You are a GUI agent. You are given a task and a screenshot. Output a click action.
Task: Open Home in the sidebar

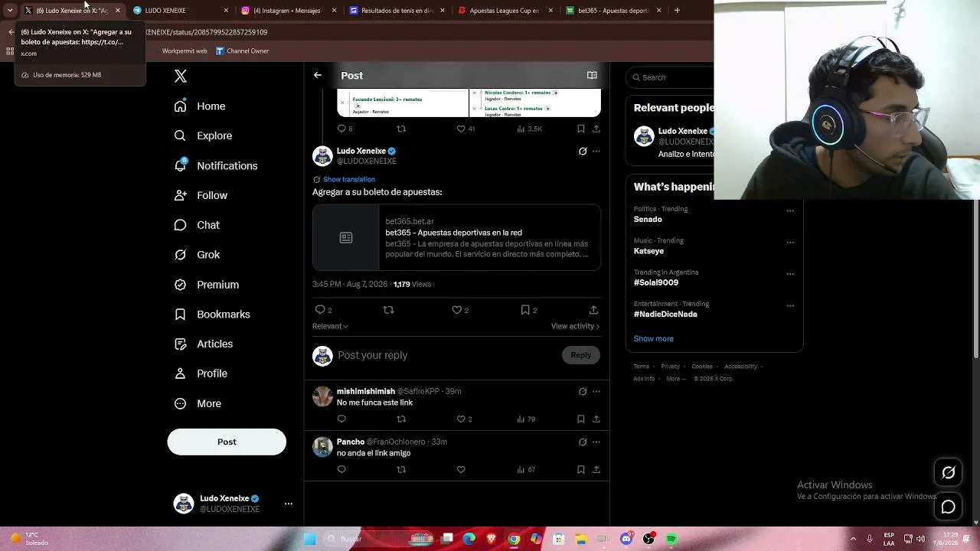(200, 106)
